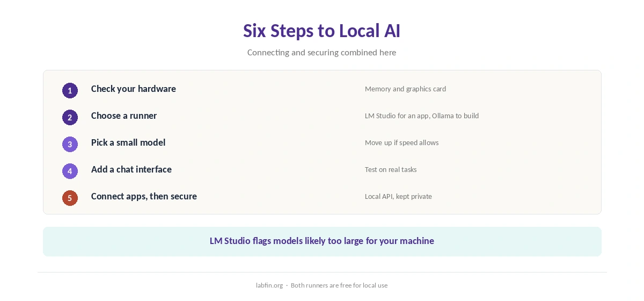
Task: Click the number 1 step badge
Action: coord(70,90)
